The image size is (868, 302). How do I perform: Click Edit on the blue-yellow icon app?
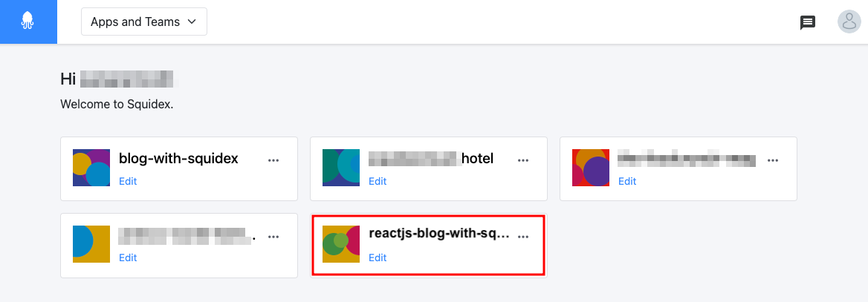point(128,257)
